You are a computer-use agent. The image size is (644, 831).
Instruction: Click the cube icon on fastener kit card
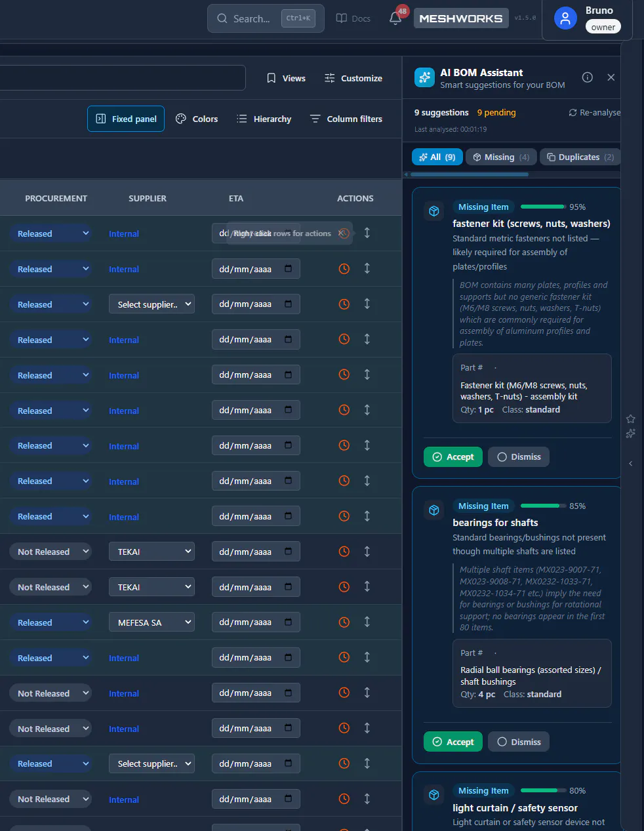click(x=434, y=211)
